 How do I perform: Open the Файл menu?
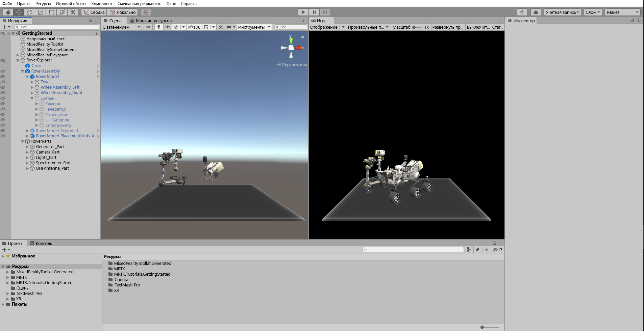[x=7, y=4]
